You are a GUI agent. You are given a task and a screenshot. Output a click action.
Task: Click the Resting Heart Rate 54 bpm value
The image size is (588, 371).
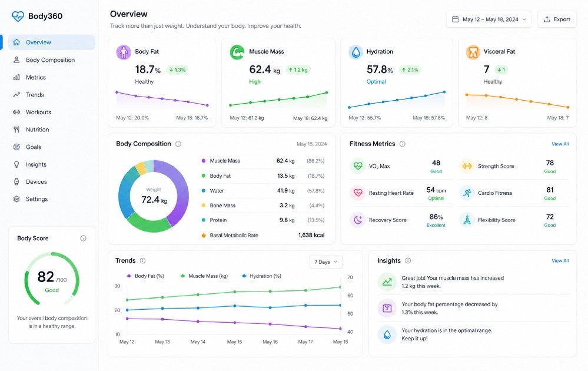click(x=436, y=190)
